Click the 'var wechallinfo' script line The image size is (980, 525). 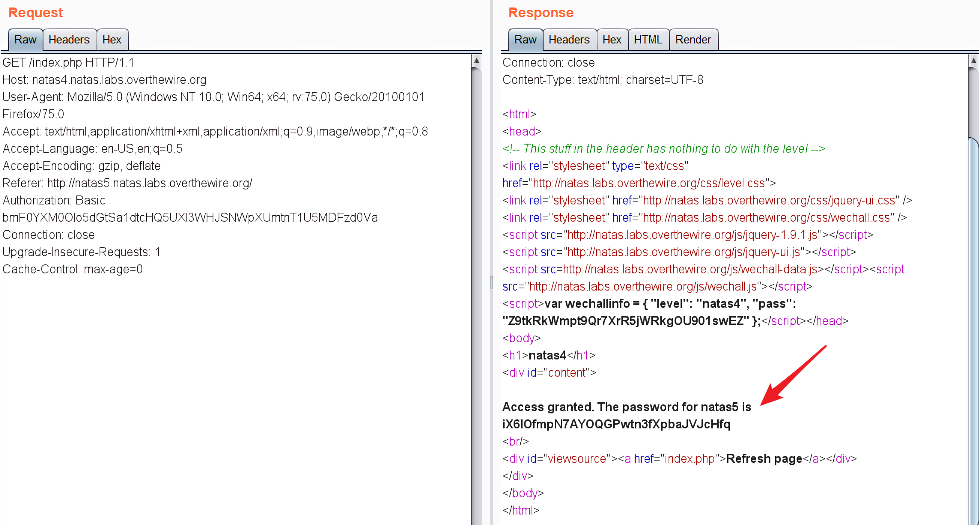click(x=649, y=304)
